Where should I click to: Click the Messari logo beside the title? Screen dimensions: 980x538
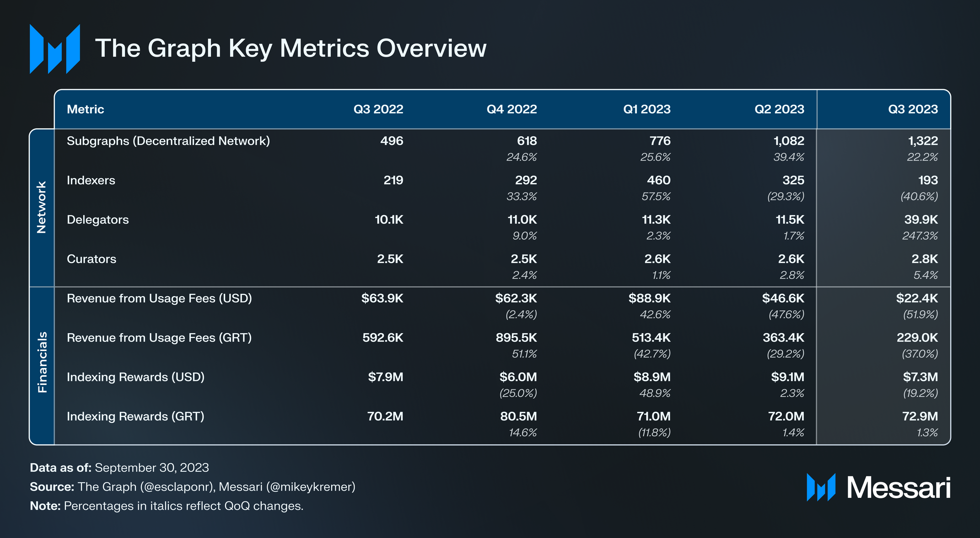click(55, 49)
